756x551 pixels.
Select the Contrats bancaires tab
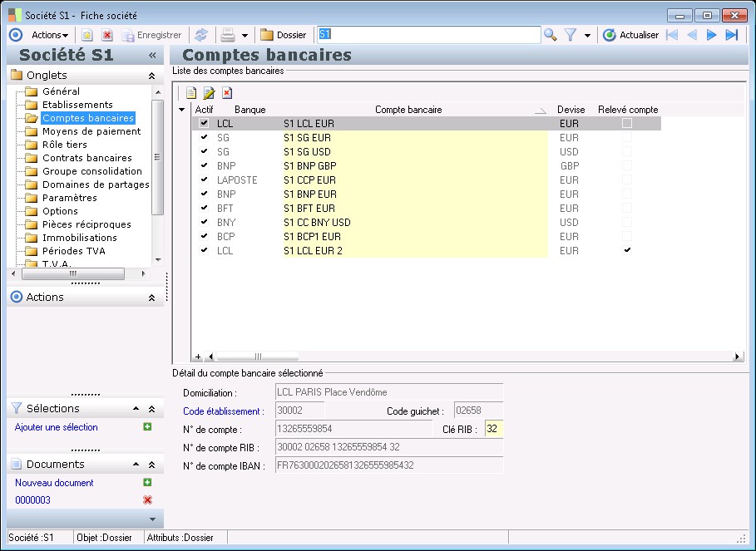pos(86,158)
